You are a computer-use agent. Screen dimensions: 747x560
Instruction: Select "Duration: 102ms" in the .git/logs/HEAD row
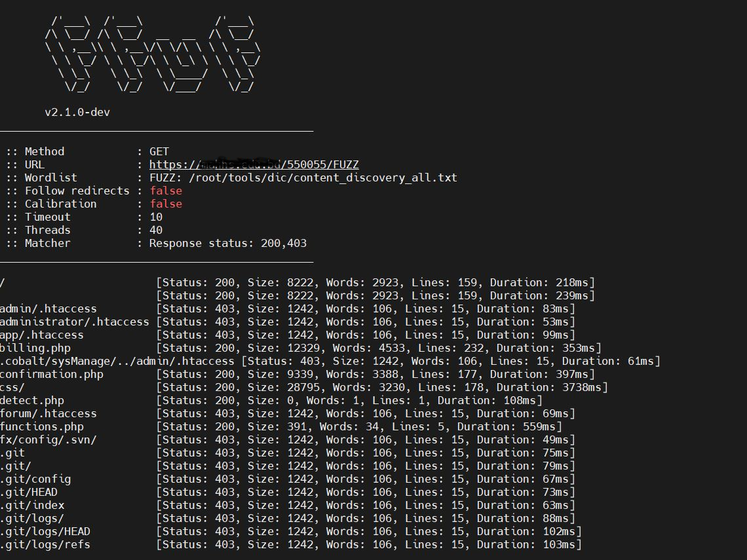(x=526, y=531)
